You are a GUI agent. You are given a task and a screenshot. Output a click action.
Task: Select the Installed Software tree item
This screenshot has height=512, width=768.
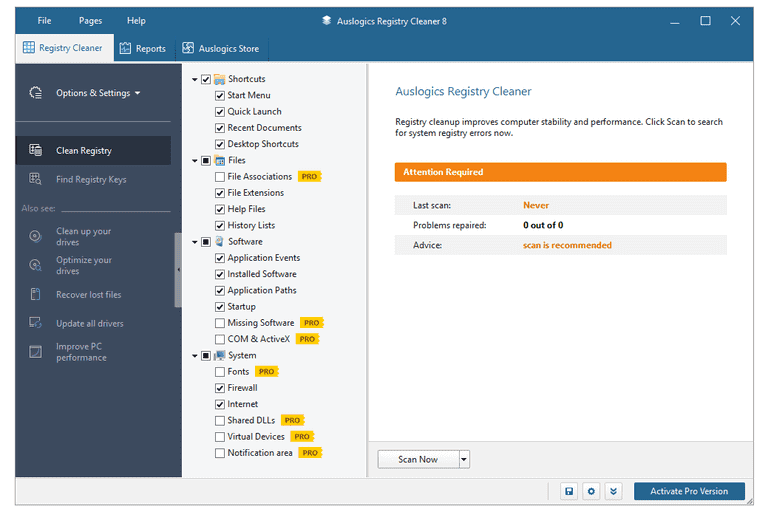pyautogui.click(x=262, y=274)
